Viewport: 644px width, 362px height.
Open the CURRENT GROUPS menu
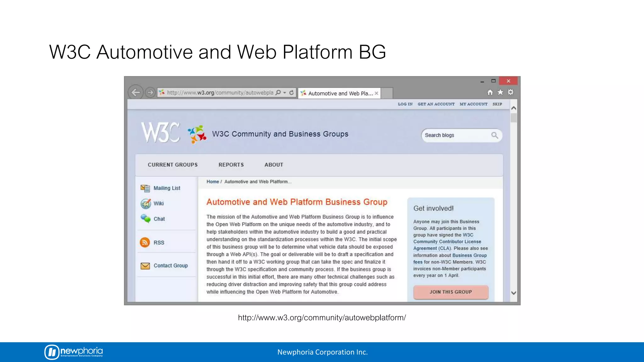tap(173, 165)
